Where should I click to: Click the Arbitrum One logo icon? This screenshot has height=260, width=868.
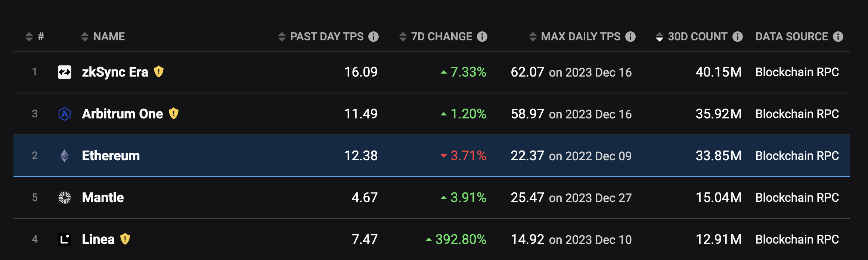65,114
